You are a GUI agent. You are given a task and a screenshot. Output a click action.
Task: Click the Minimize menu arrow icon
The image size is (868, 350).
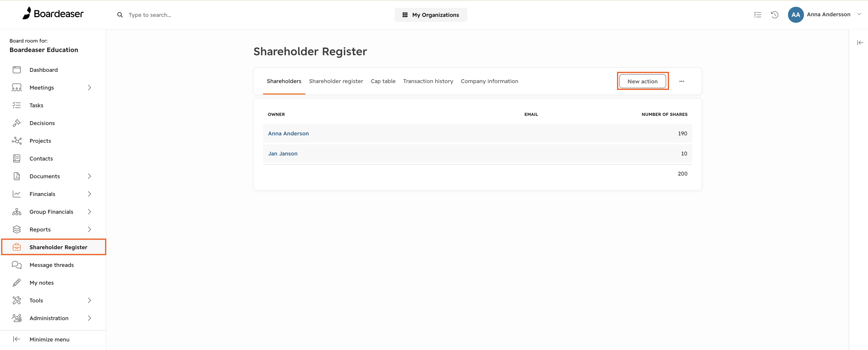[x=17, y=339]
